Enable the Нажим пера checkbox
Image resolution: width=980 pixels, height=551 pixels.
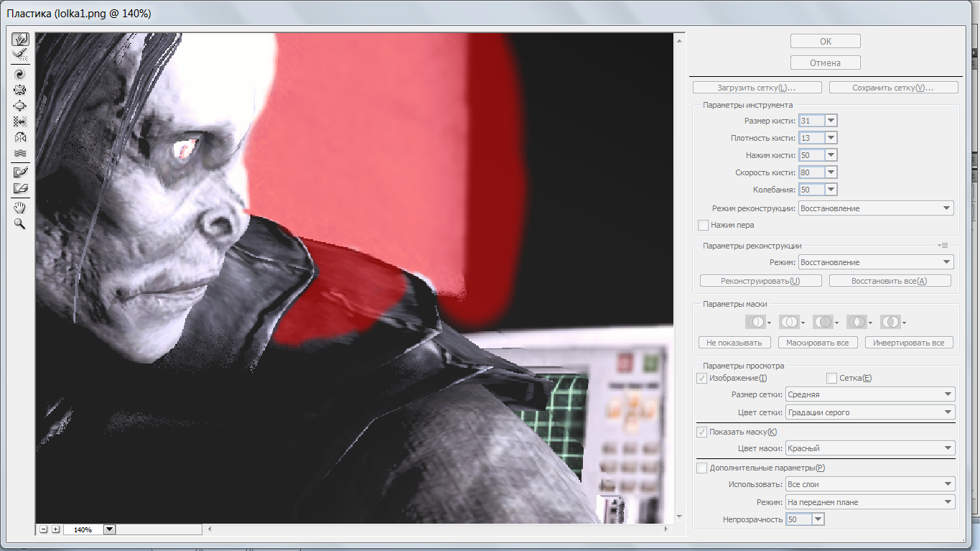tap(703, 225)
